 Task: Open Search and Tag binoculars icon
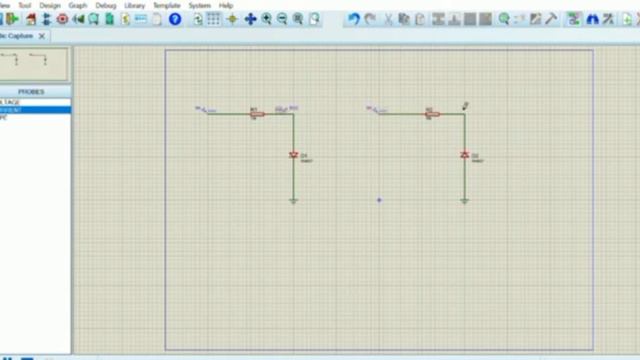click(x=592, y=19)
